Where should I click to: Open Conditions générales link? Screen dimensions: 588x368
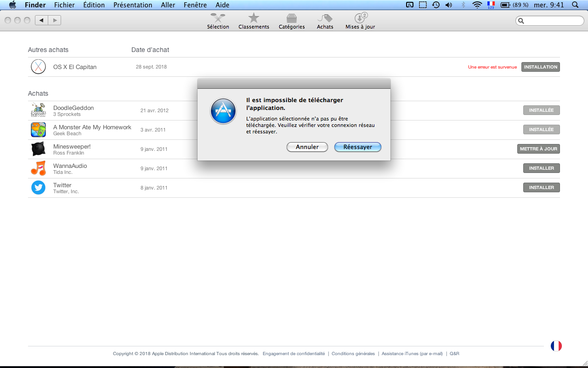click(x=353, y=354)
